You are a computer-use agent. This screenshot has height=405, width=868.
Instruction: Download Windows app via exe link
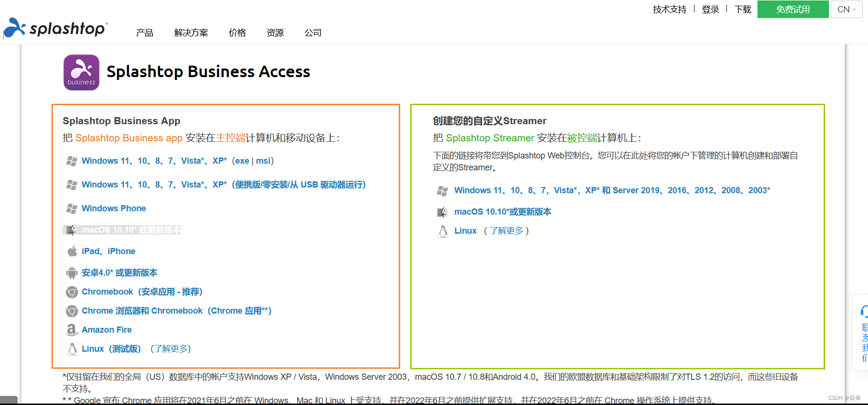pyautogui.click(x=242, y=161)
